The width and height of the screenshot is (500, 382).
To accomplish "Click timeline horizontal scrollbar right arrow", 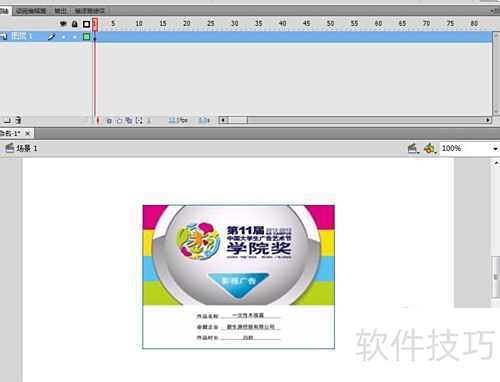I will (x=488, y=120).
